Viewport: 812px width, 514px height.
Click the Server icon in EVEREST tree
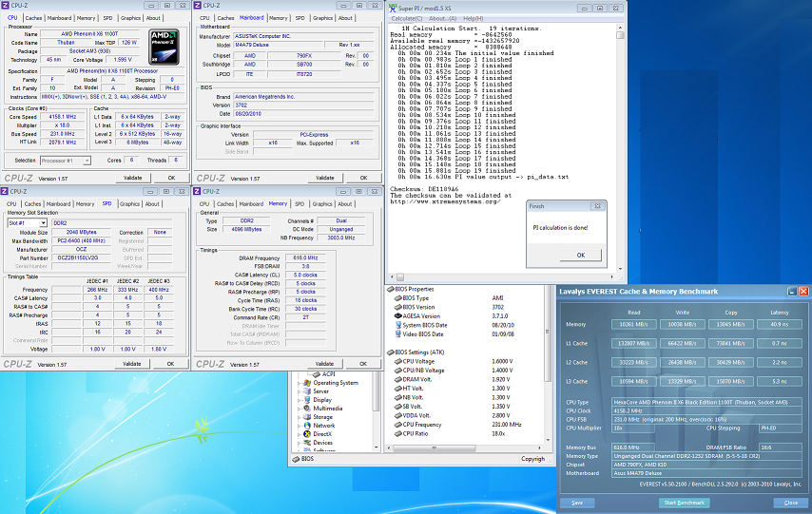[x=307, y=391]
